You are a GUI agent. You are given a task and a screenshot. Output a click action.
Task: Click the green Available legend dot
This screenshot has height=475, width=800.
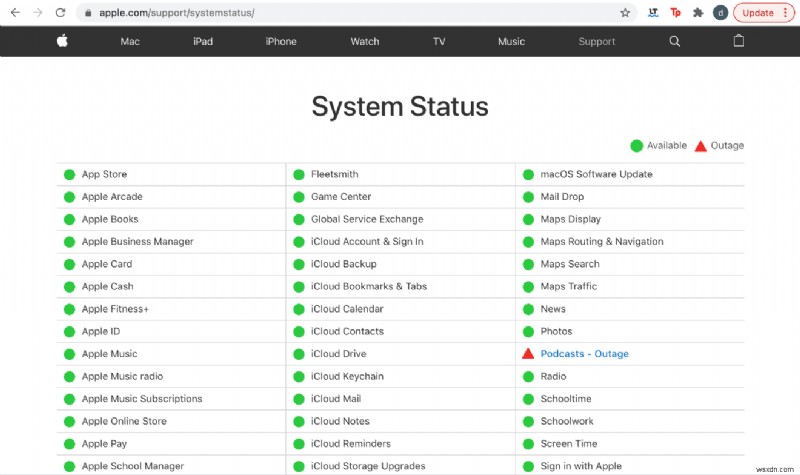(636, 146)
